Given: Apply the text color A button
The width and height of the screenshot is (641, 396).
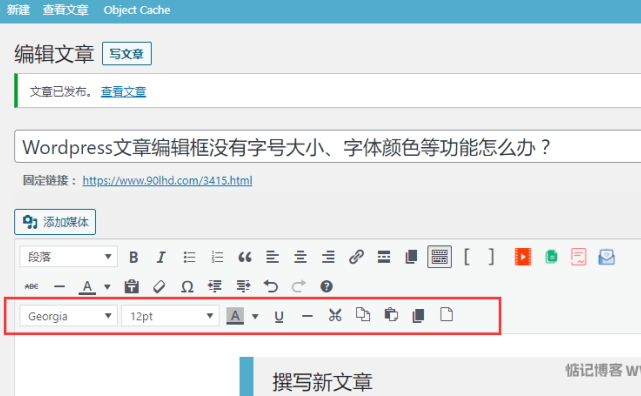Looking at the screenshot, I should [x=87, y=286].
